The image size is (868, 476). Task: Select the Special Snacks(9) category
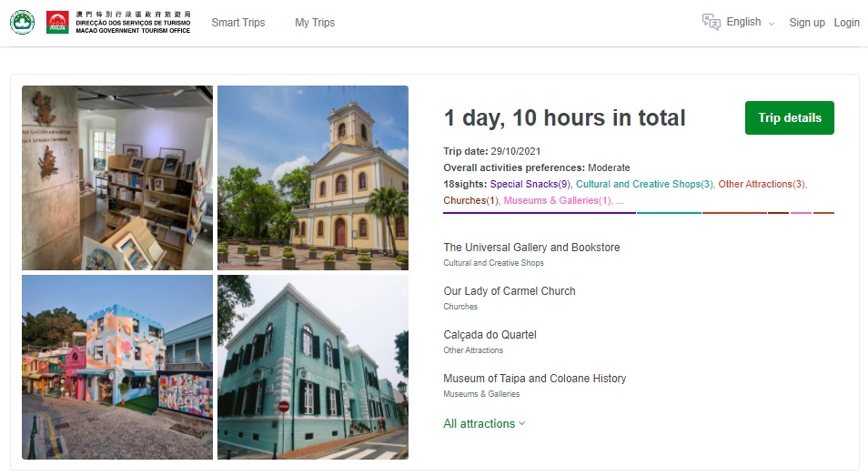click(x=530, y=185)
